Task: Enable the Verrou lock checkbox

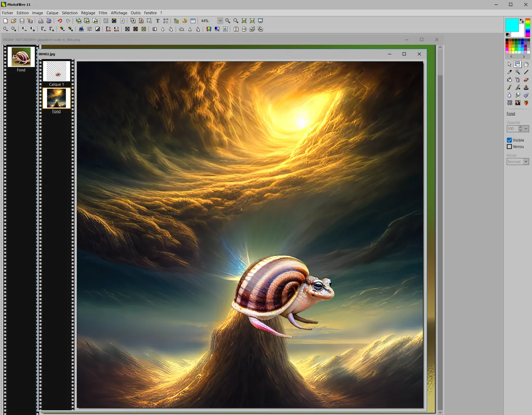Action: (509, 147)
